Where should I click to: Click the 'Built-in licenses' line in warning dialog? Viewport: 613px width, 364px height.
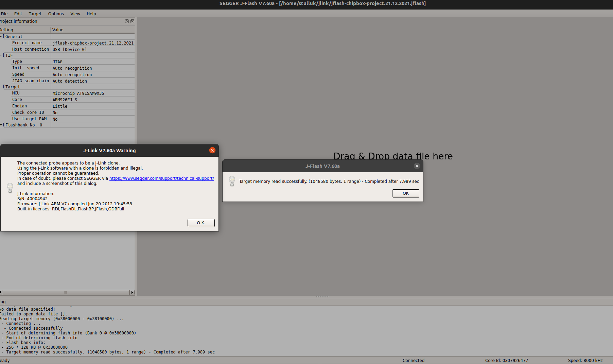[x=71, y=209]
